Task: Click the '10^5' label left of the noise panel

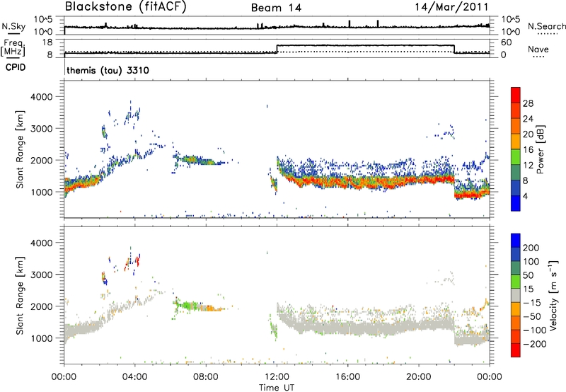Action: pyautogui.click(x=43, y=20)
